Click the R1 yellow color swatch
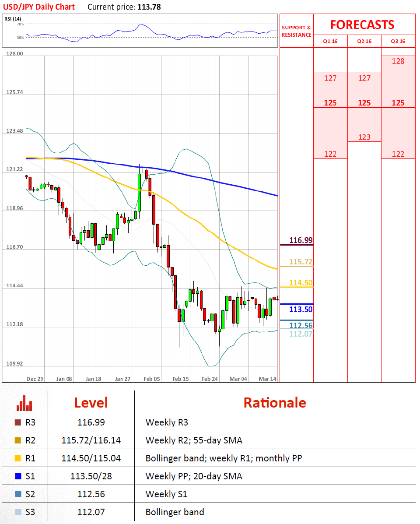Viewport: 420px width, 524px height. click(18, 458)
